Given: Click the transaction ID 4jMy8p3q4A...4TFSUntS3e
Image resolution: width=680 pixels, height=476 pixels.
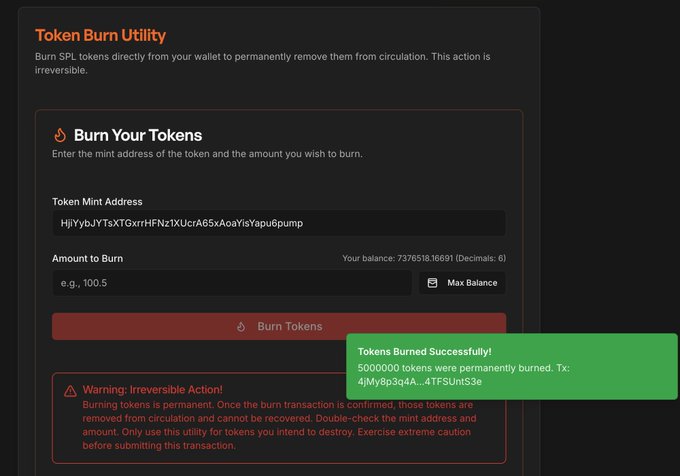Looking at the screenshot, I should tap(420, 381).
